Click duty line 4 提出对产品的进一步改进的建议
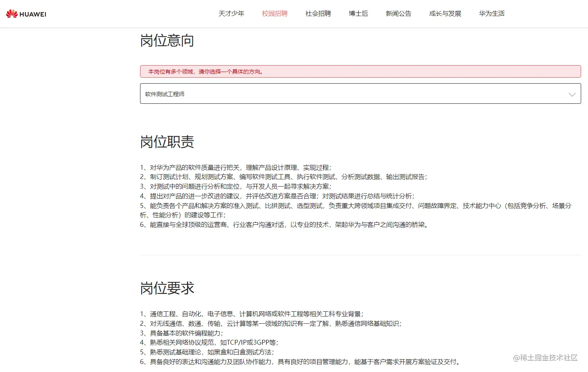This screenshot has height=372, width=588. click(x=277, y=196)
